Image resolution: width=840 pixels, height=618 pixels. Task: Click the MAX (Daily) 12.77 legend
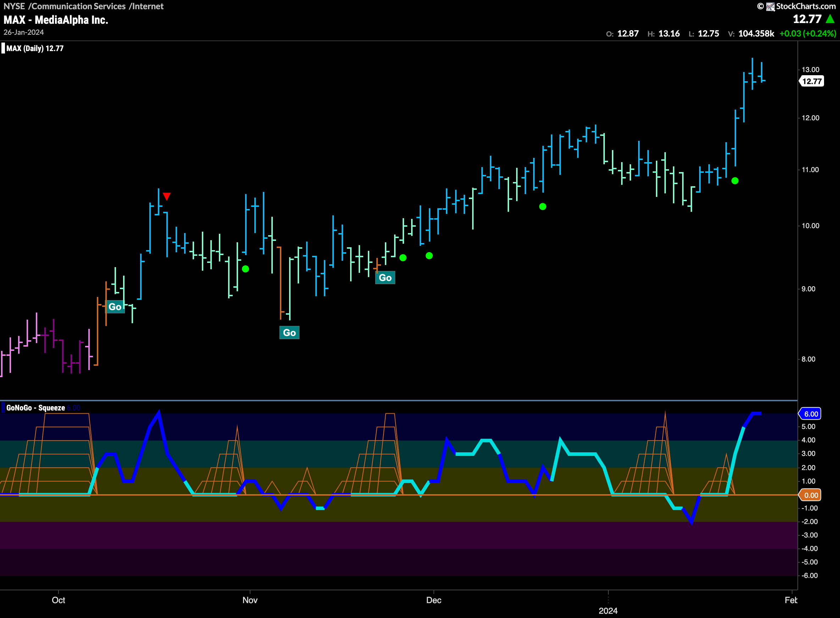[x=35, y=48]
